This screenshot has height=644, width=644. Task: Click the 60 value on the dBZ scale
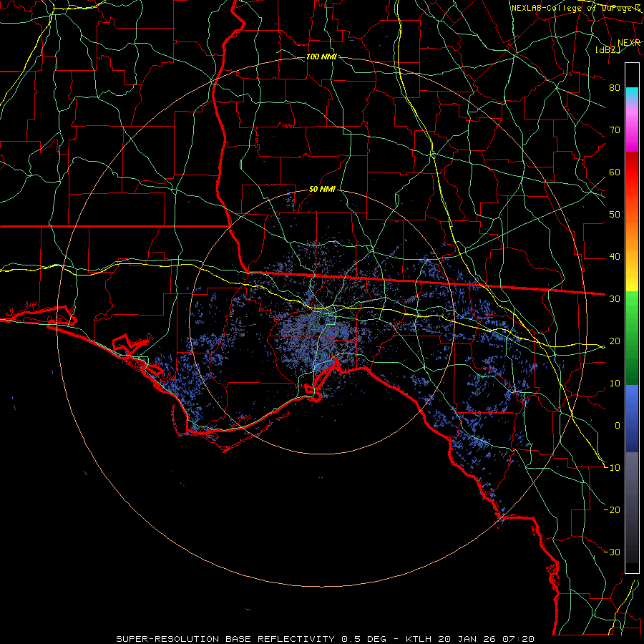(x=615, y=172)
